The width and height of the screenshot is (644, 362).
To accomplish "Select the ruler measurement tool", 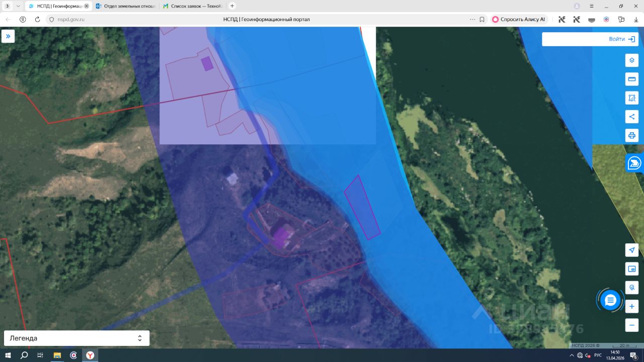I will [632, 79].
